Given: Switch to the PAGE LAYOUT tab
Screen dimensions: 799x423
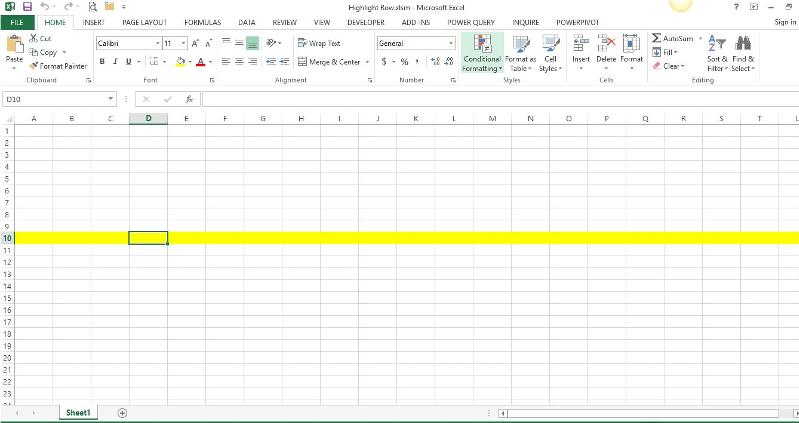Looking at the screenshot, I should click(x=145, y=22).
